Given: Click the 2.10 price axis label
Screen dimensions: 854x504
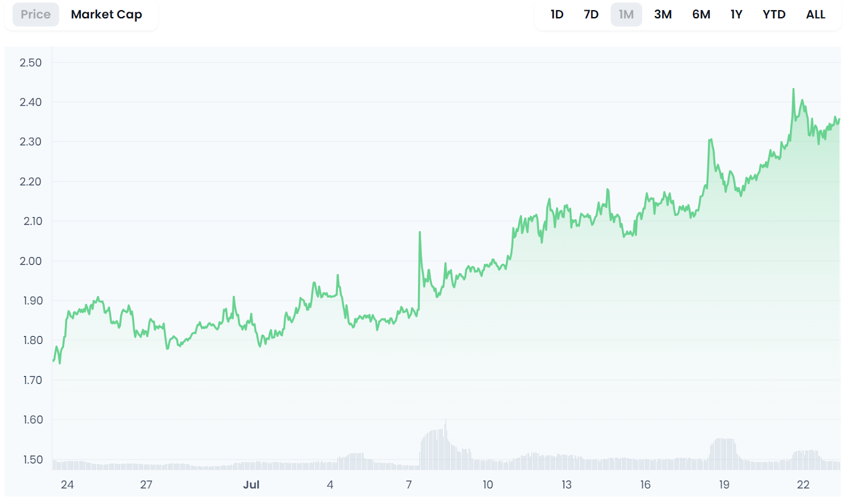Looking at the screenshot, I should click(x=33, y=221).
